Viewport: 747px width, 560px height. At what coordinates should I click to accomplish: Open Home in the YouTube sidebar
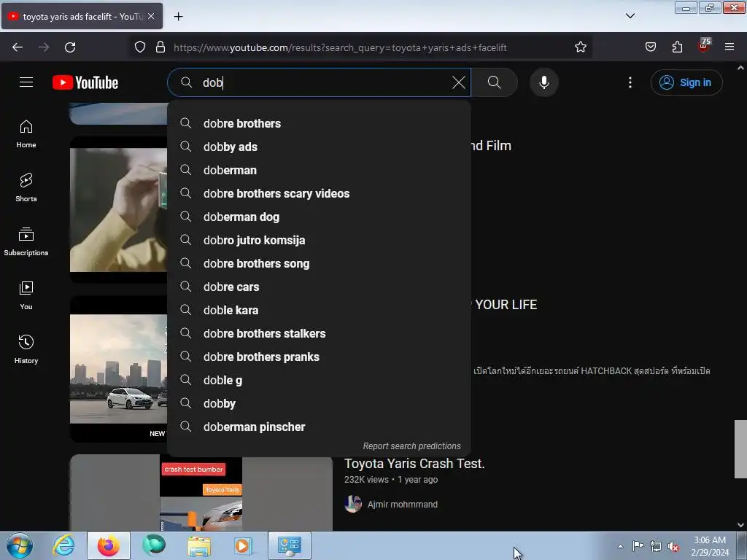click(x=26, y=134)
